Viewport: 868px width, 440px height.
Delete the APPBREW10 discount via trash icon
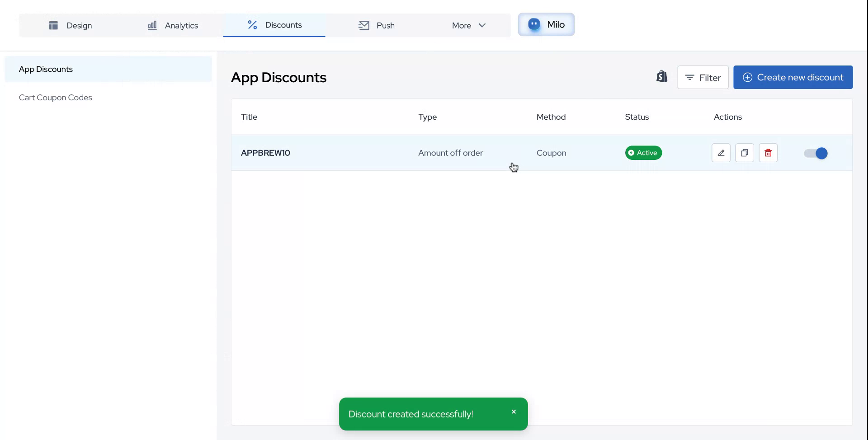click(768, 153)
